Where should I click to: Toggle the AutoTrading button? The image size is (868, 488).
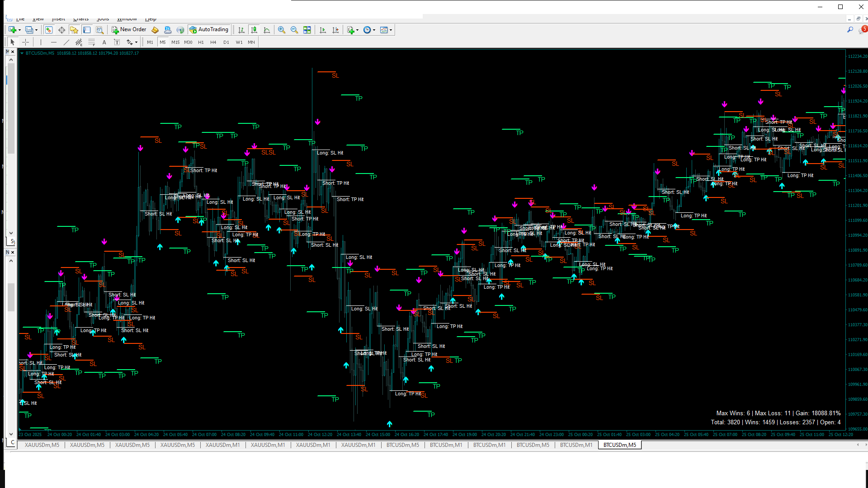pos(209,30)
